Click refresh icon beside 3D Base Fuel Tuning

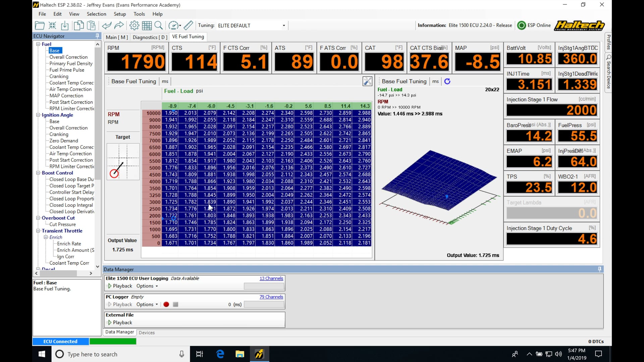(447, 81)
